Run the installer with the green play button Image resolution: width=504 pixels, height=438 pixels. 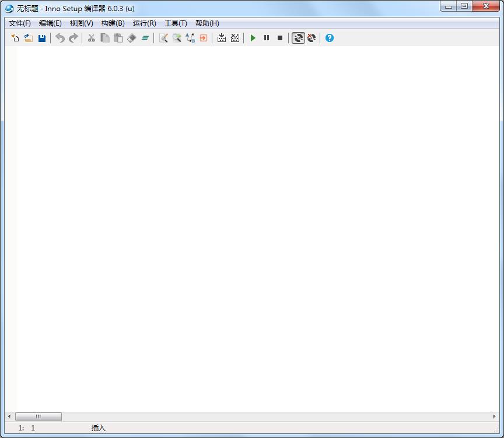253,38
